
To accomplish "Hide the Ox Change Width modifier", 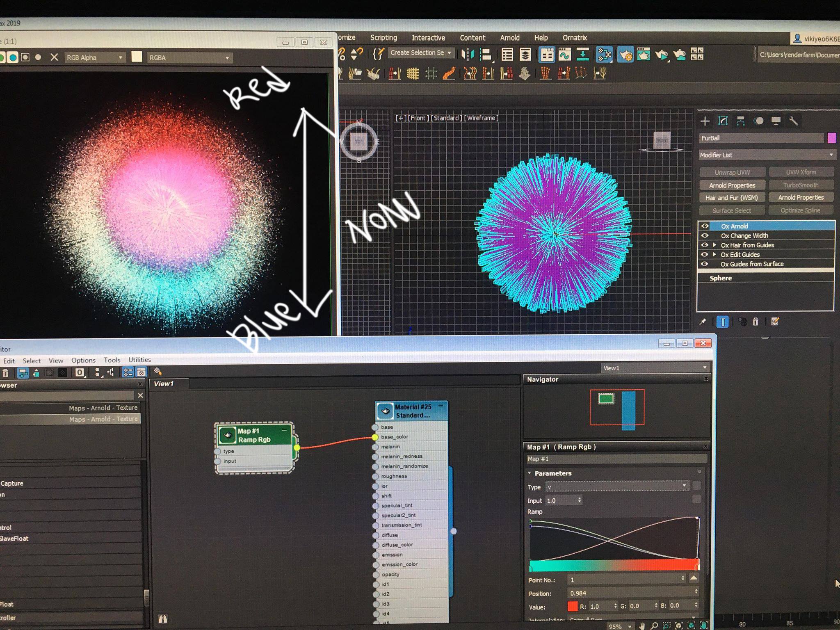I will pyautogui.click(x=705, y=235).
